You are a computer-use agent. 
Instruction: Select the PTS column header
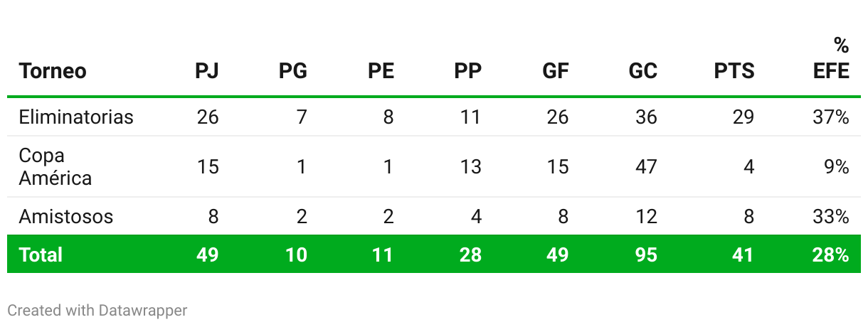point(734,71)
